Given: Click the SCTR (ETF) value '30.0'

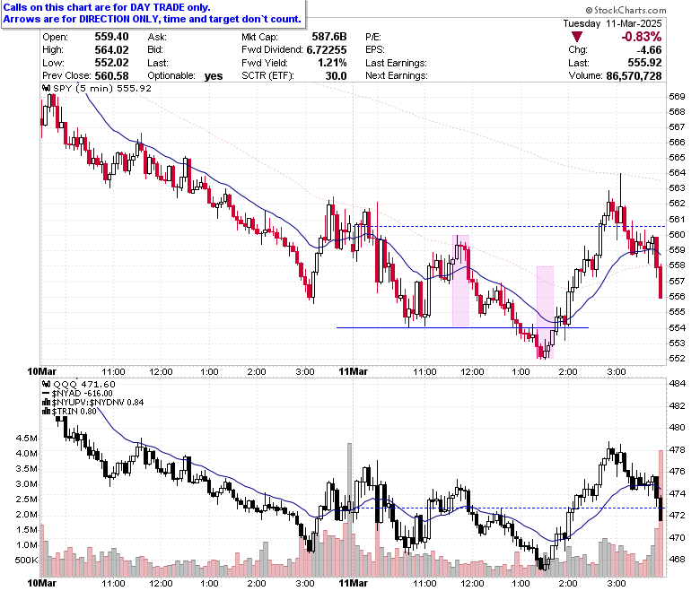Looking at the screenshot, I should [336, 76].
